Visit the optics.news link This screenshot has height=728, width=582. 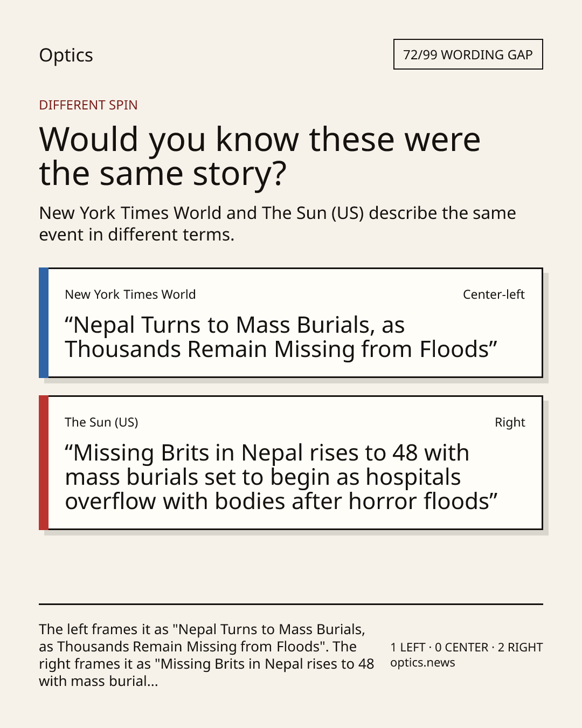pos(422,663)
